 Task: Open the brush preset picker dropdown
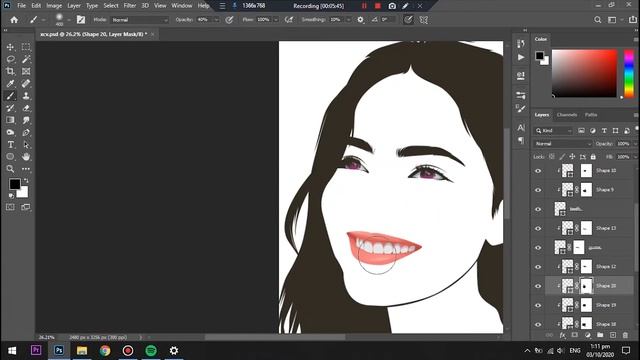[x=69, y=20]
